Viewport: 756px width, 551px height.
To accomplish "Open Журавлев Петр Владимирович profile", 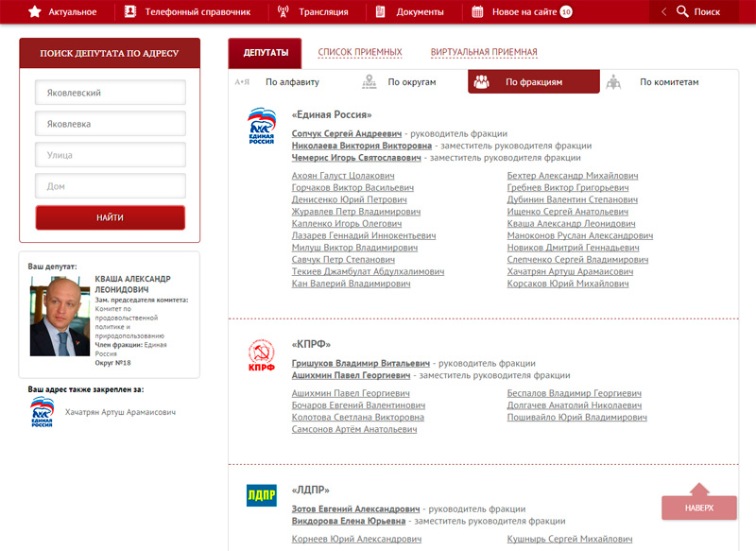I will click(356, 212).
